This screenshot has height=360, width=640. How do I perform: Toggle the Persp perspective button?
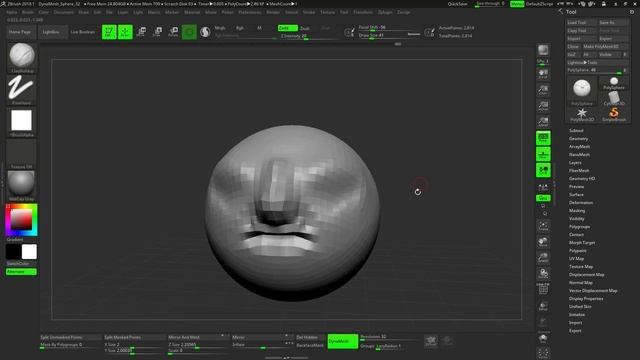click(543, 138)
